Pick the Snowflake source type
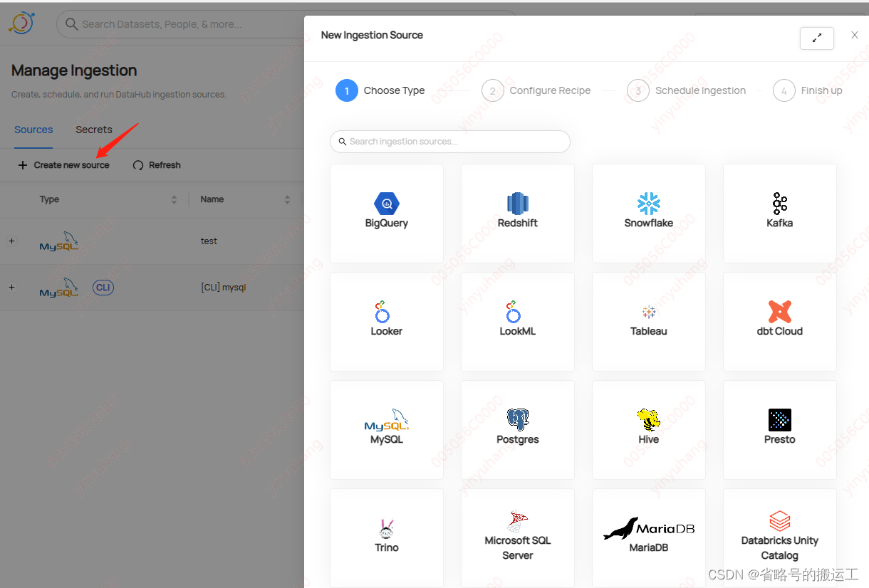This screenshot has width=869, height=588. [649, 213]
